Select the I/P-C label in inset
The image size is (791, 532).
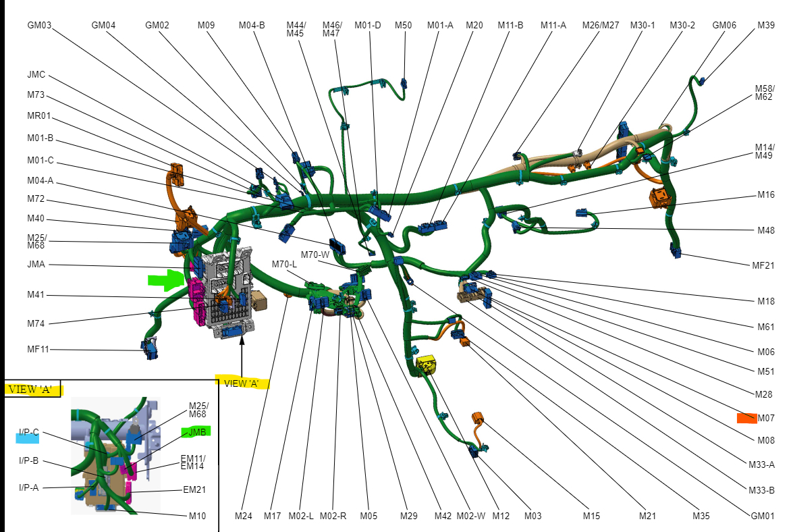pos(29,433)
